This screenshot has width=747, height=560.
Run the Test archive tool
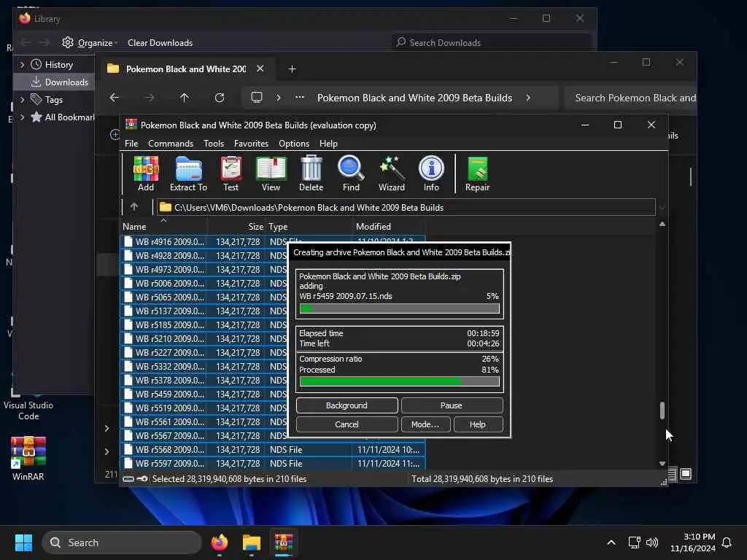tap(231, 174)
